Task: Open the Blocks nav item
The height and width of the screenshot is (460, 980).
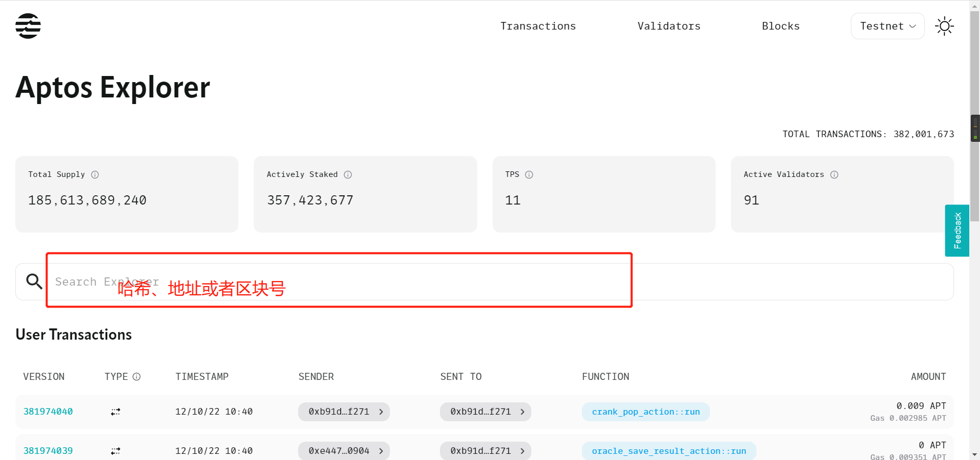Action: click(780, 26)
